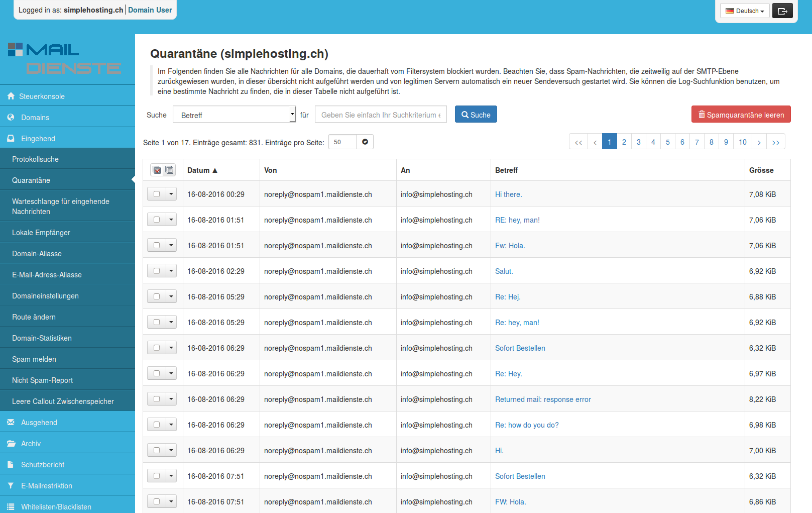
Task: Check the box for 'Hi there.' message
Action: tap(157, 194)
